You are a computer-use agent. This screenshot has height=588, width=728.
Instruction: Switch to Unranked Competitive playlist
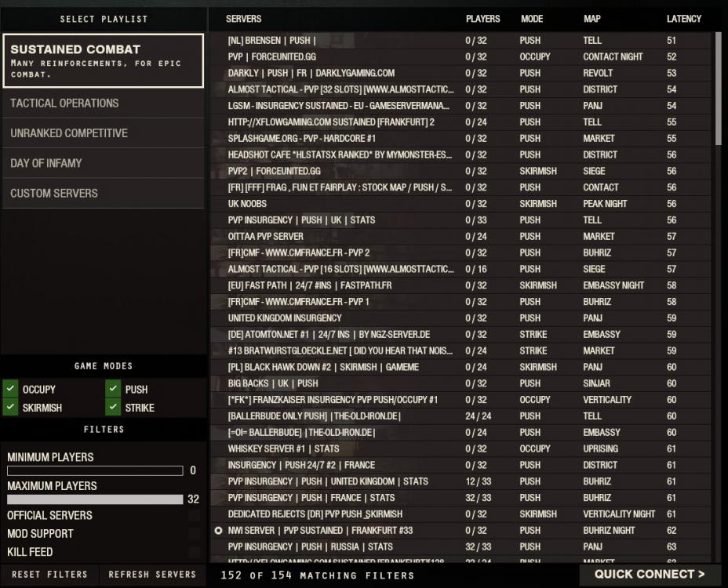click(103, 133)
